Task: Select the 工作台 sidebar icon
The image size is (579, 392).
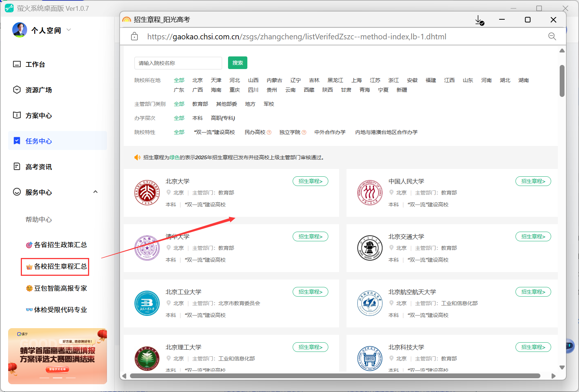Action: tap(16, 64)
